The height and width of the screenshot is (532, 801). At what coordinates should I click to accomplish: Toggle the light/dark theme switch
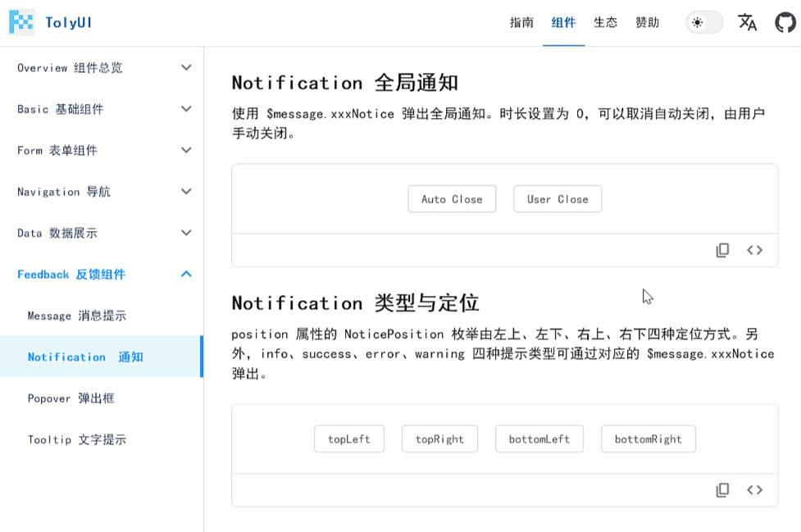(x=704, y=22)
